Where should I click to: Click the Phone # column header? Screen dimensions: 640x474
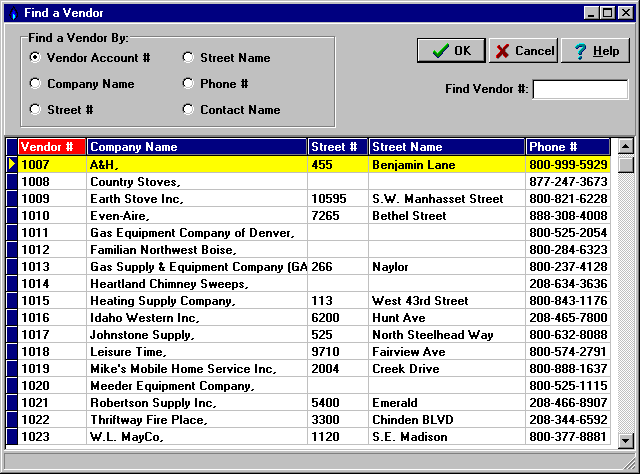tap(567, 147)
